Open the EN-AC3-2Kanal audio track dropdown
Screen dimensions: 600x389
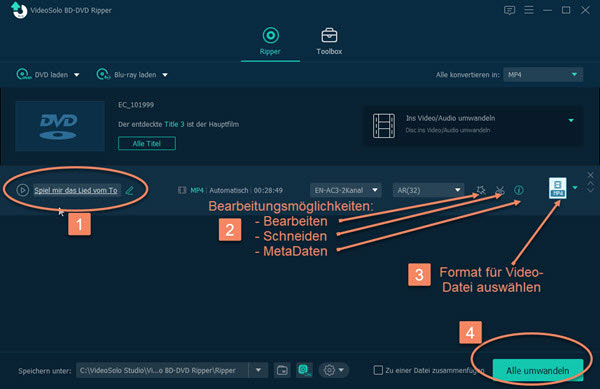(x=346, y=190)
